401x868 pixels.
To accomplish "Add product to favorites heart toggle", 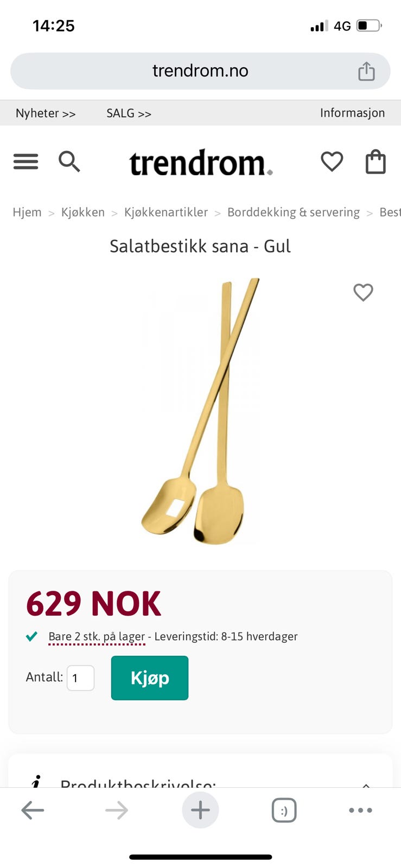I will click(363, 292).
